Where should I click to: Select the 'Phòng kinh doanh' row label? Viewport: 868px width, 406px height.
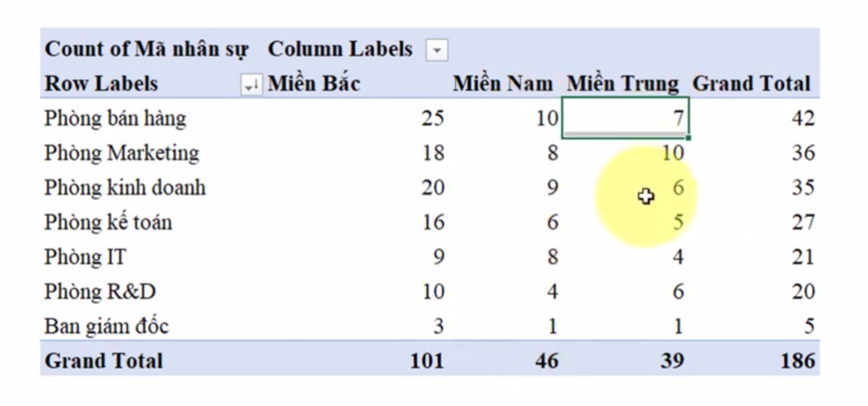coord(125,187)
